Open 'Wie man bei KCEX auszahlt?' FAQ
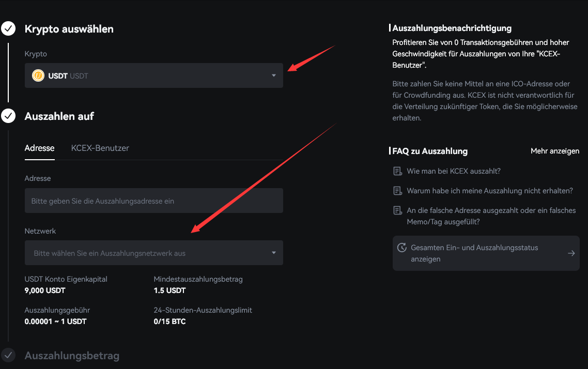Image resolution: width=588 pixels, height=369 pixels. click(x=453, y=171)
